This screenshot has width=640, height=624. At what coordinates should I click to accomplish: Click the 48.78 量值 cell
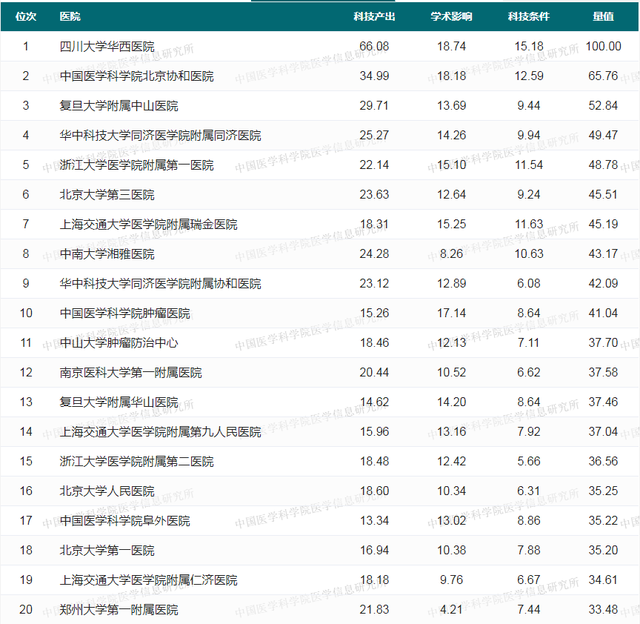click(603, 165)
